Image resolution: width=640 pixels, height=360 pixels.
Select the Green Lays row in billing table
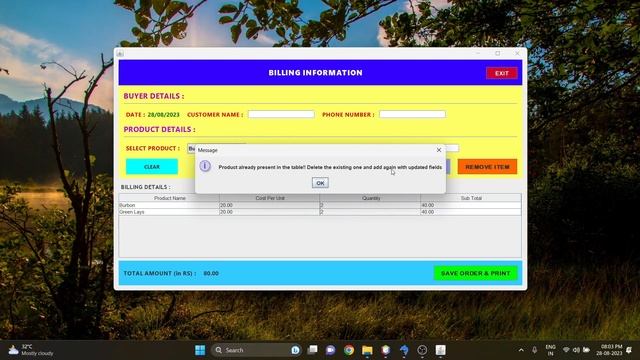pos(320,212)
